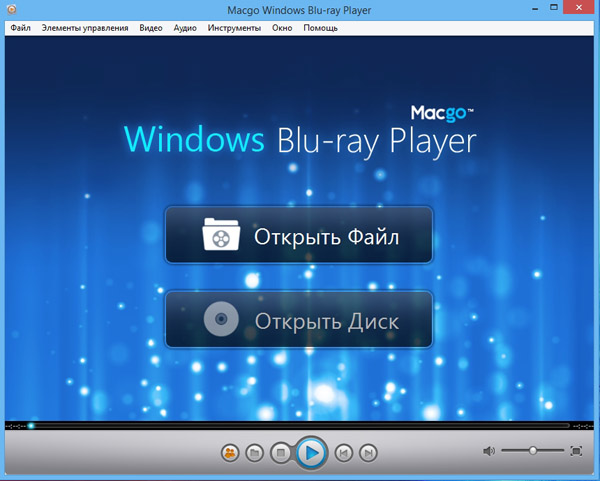Open the Файл menu

tap(21, 28)
